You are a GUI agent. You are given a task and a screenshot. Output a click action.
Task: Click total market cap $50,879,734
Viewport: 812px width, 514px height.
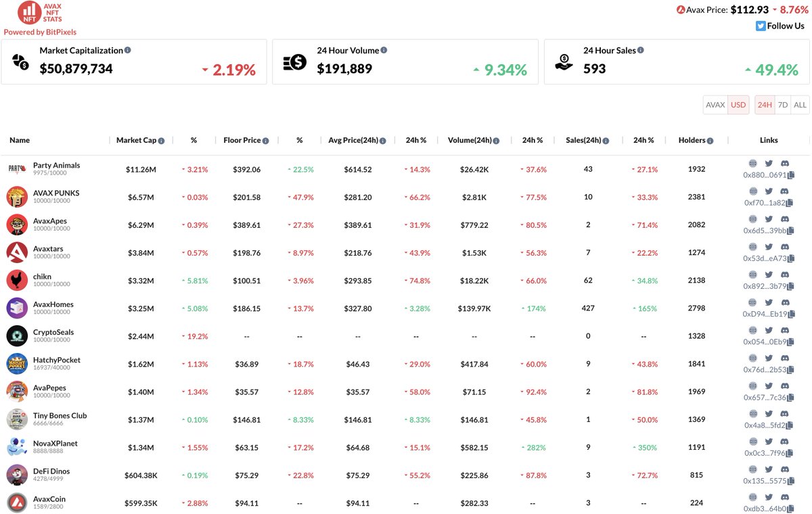[76, 68]
